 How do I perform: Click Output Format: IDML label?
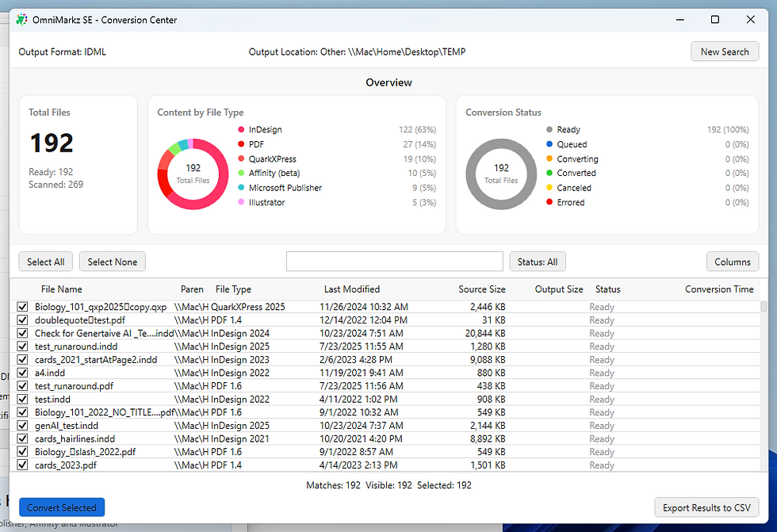[x=62, y=52]
